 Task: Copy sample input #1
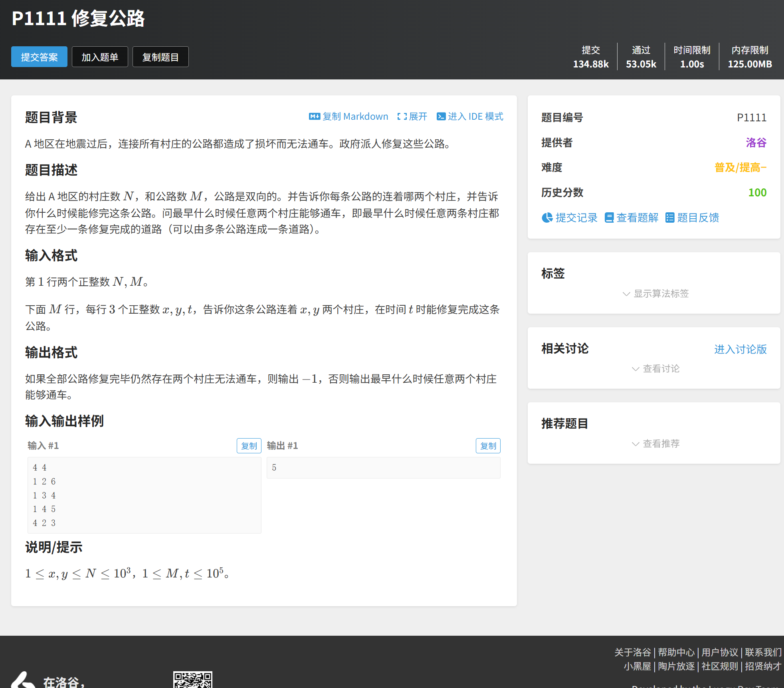coord(249,446)
